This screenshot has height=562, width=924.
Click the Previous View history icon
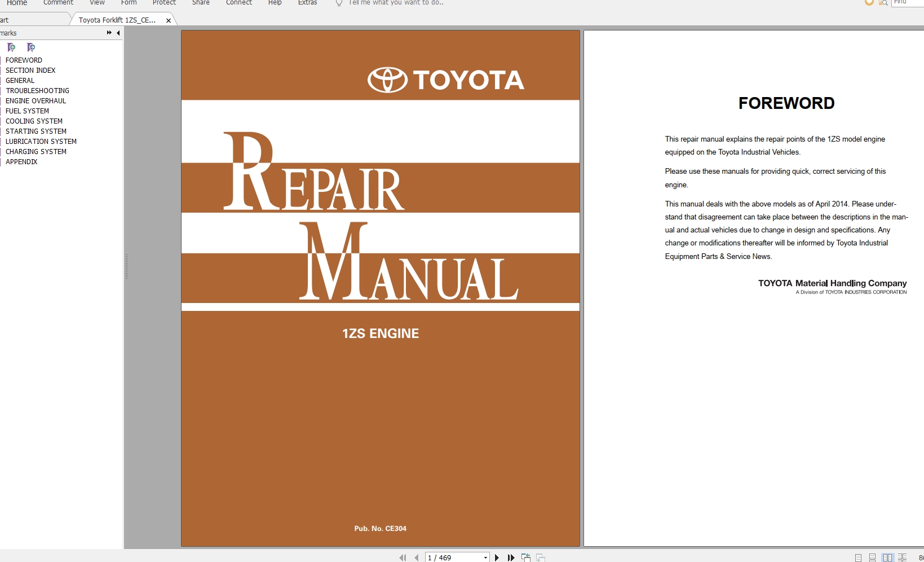tap(525, 557)
